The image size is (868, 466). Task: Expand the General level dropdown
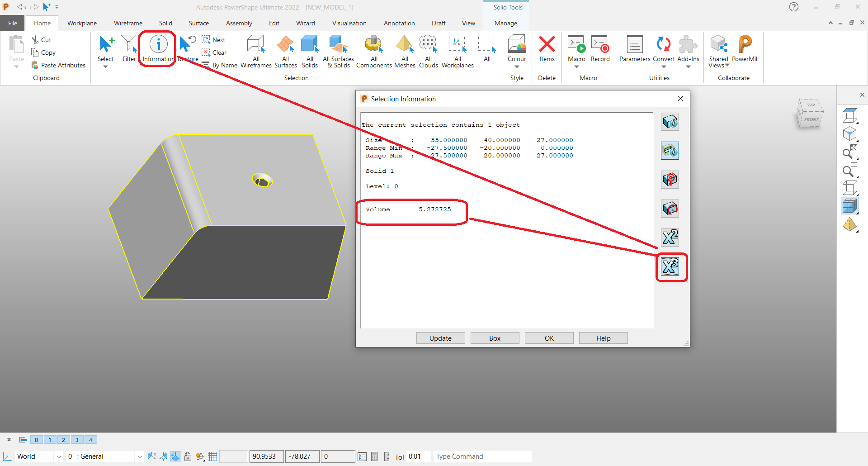139,456
